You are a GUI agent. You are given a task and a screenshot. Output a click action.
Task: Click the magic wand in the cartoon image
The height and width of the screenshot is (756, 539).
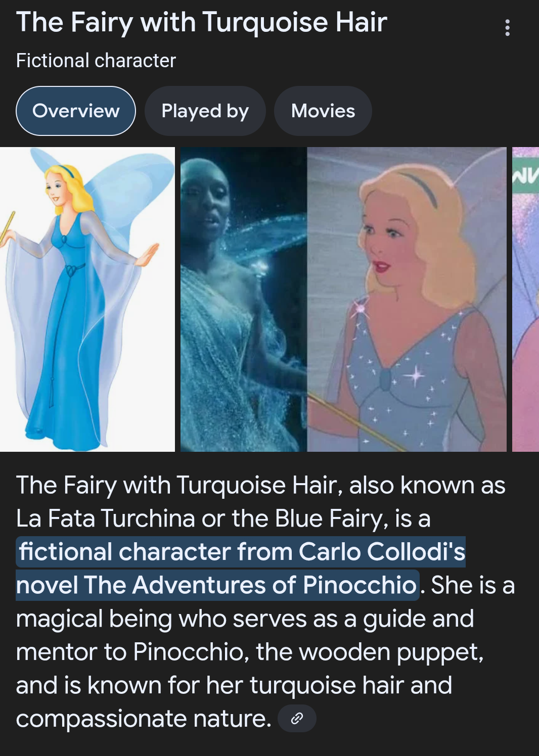[x=8, y=227]
